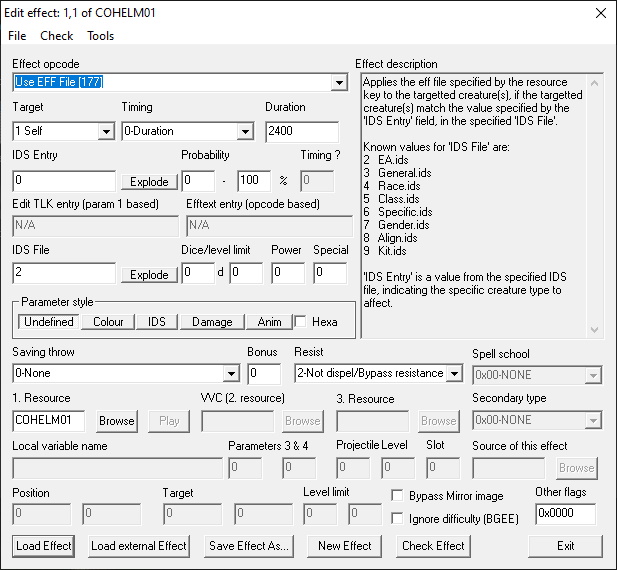Image resolution: width=617 pixels, height=570 pixels.
Task: Select the Undefined parameter style
Action: pos(49,322)
